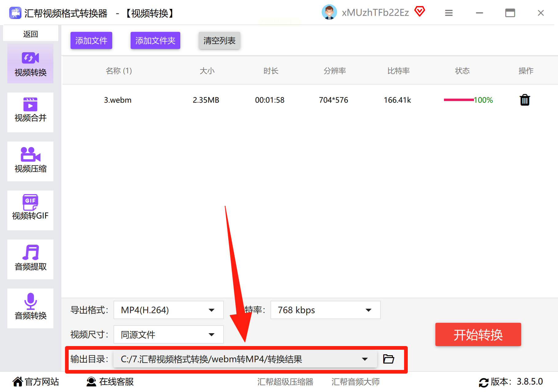
Task: Click the 添加文件 button
Action: [x=91, y=40]
